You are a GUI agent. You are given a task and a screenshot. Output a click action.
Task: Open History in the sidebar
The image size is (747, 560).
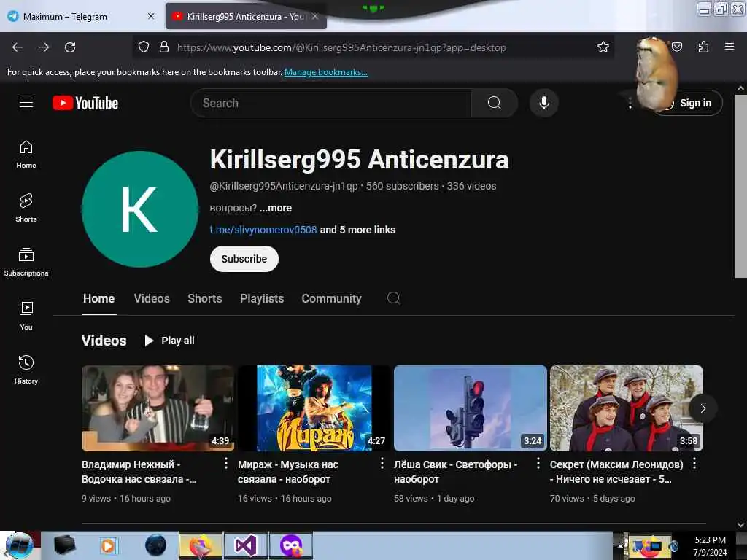(26, 370)
